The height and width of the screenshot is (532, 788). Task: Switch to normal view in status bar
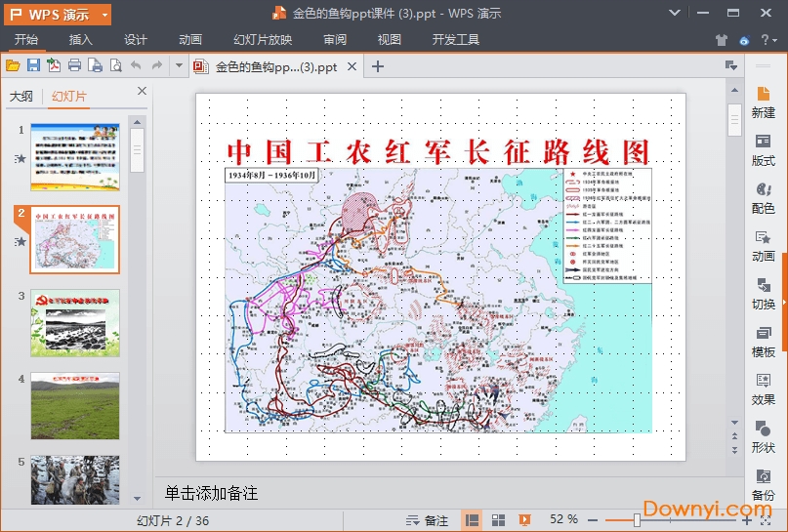[x=472, y=520]
